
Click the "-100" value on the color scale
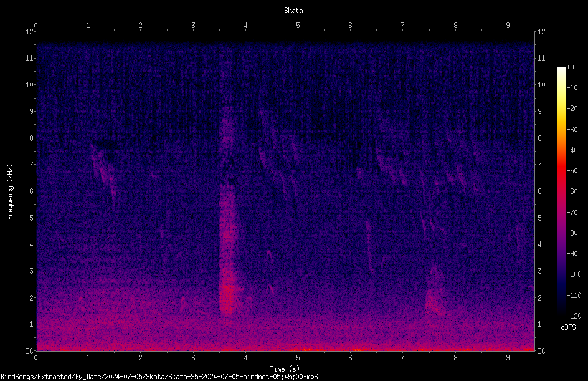(x=574, y=274)
